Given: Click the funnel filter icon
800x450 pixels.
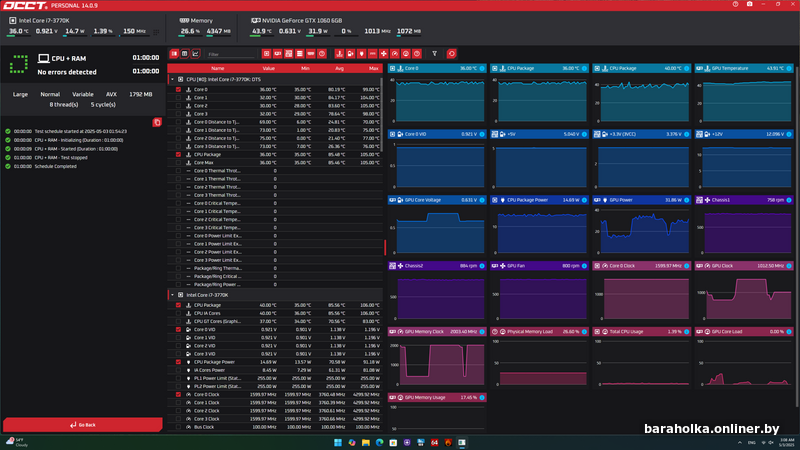Looking at the screenshot, I should (x=435, y=54).
